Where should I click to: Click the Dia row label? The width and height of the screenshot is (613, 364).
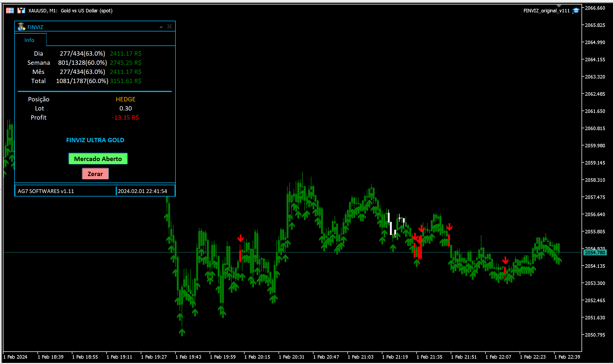click(38, 53)
